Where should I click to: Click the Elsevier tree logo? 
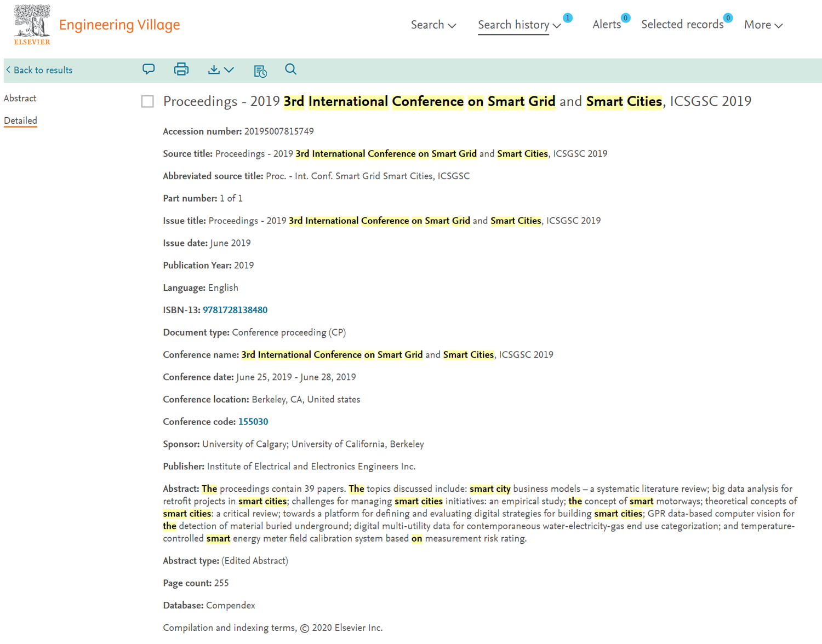(x=32, y=25)
